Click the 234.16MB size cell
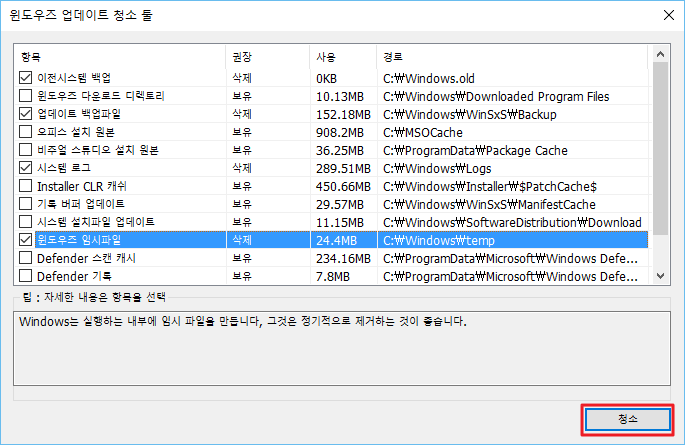Image resolution: width=685 pixels, height=445 pixels. click(343, 259)
